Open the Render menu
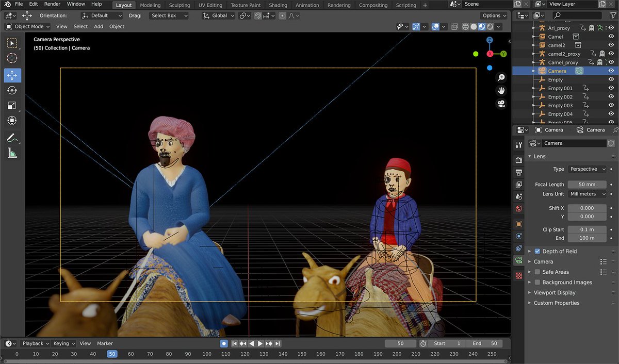The height and width of the screenshot is (364, 619). click(x=52, y=4)
